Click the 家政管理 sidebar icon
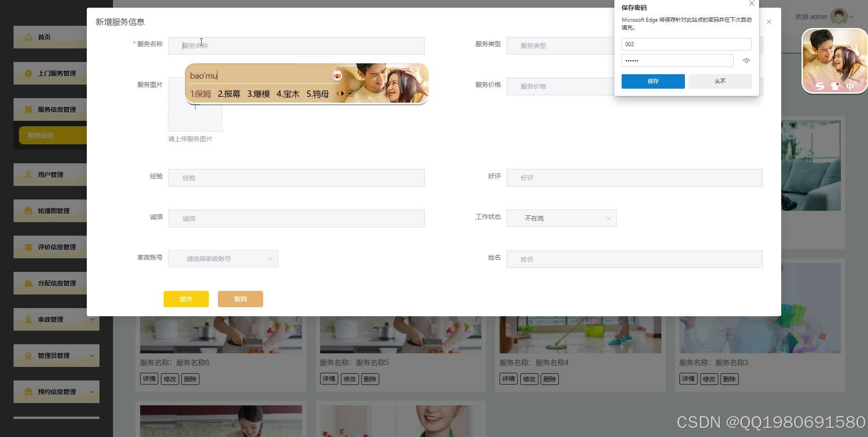Screen dimensions: 868x437 (x=28, y=319)
